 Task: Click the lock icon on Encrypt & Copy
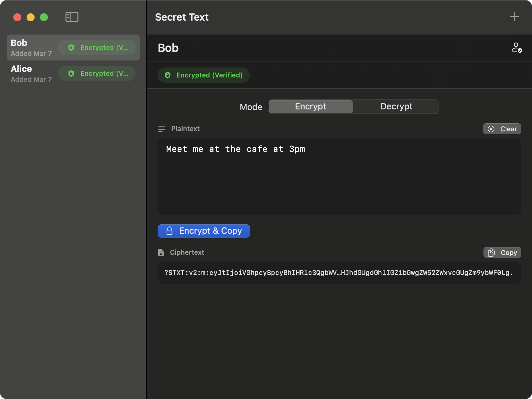pos(169,231)
